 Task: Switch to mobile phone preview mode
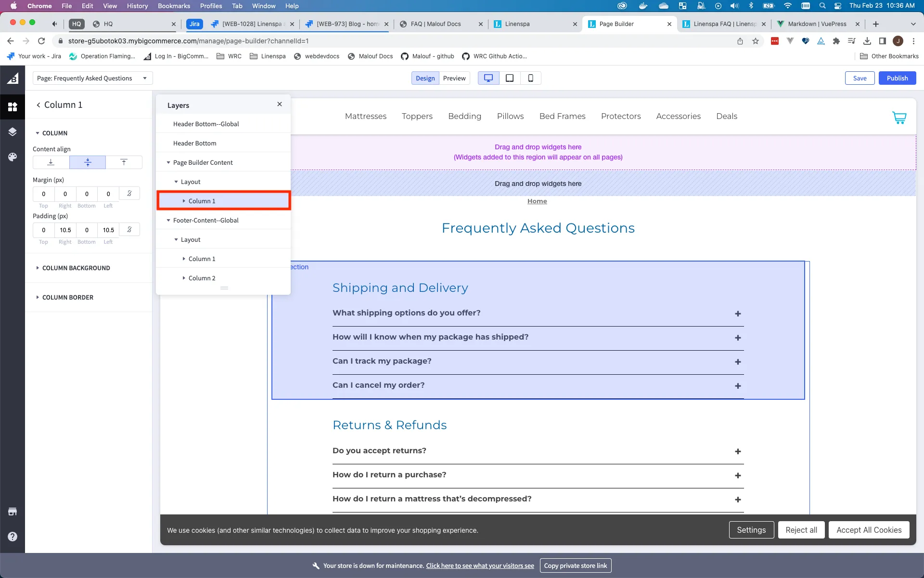[x=531, y=78]
